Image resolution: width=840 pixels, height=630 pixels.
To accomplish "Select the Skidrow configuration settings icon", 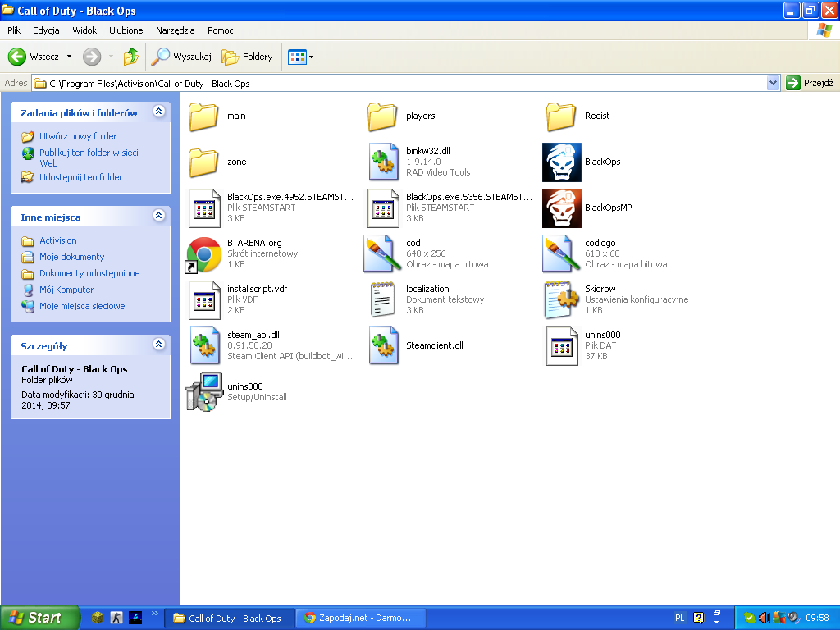I will point(561,300).
